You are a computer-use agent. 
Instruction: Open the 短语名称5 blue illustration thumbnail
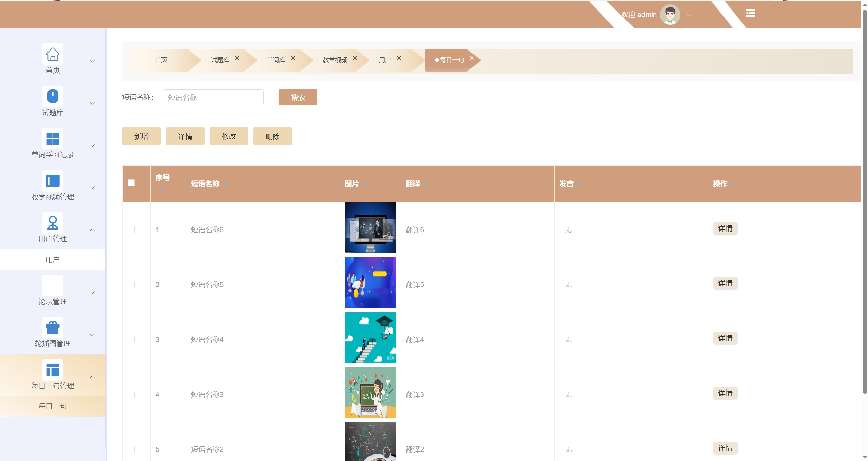[370, 283]
